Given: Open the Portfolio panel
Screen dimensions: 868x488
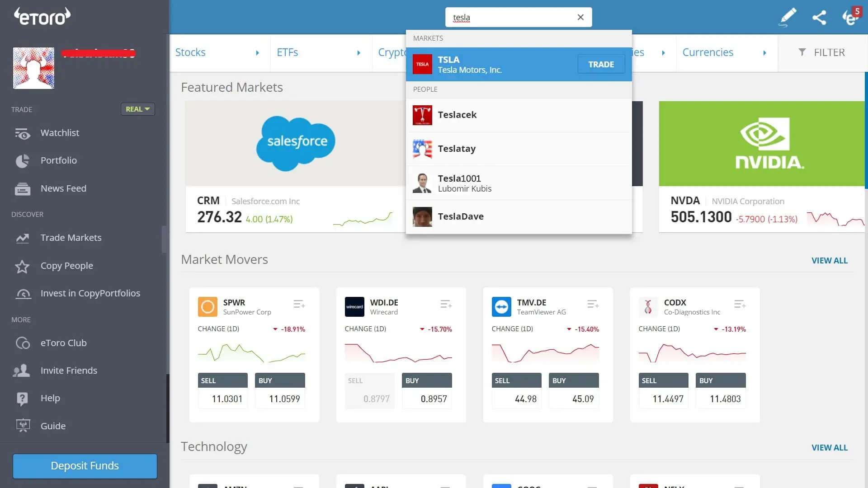Looking at the screenshot, I should click(x=58, y=160).
